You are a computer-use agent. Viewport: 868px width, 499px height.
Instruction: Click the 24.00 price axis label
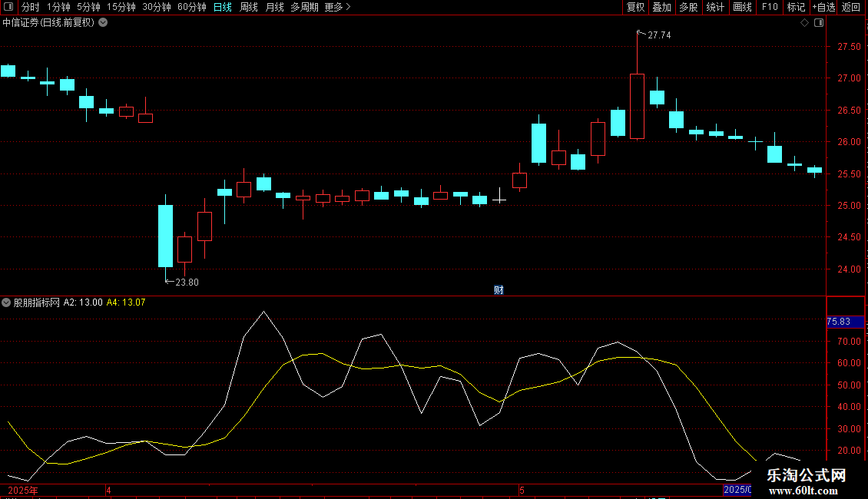(x=849, y=269)
